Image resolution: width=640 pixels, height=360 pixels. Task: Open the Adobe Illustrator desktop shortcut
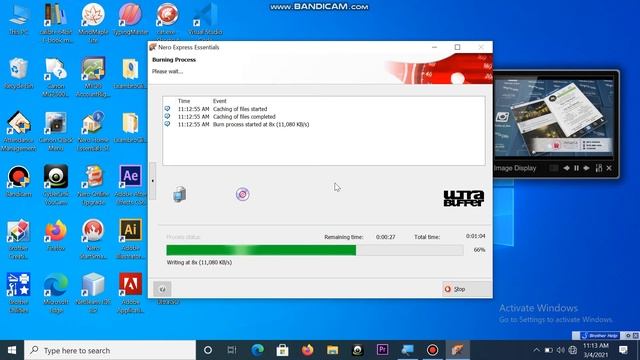click(130, 239)
